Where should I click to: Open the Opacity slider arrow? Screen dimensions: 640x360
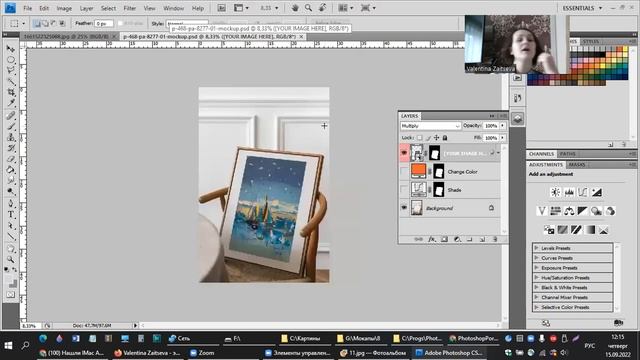(x=502, y=126)
